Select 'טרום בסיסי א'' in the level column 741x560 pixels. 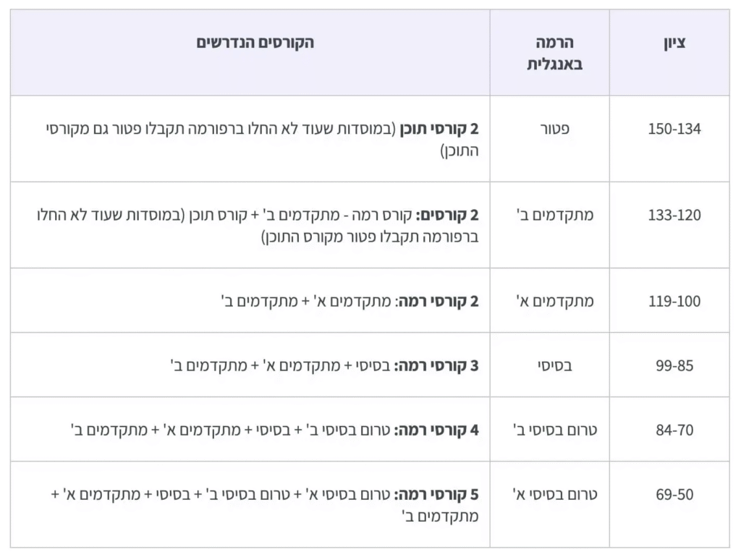pyautogui.click(x=555, y=495)
